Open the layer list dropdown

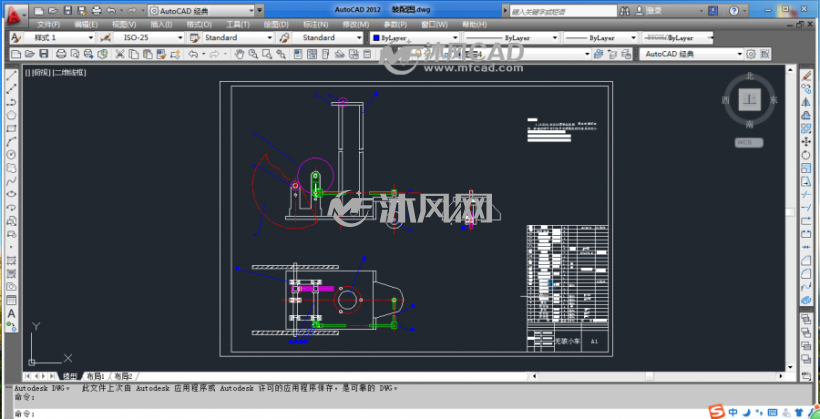coord(587,54)
